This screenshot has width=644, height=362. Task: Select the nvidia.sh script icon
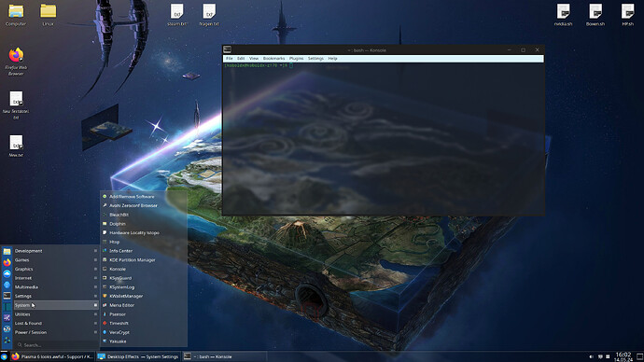(563, 15)
